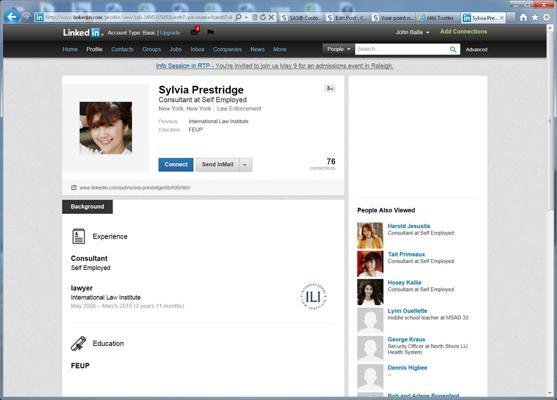Open George Kraus's profile link
The image size is (557, 400).
(x=406, y=339)
